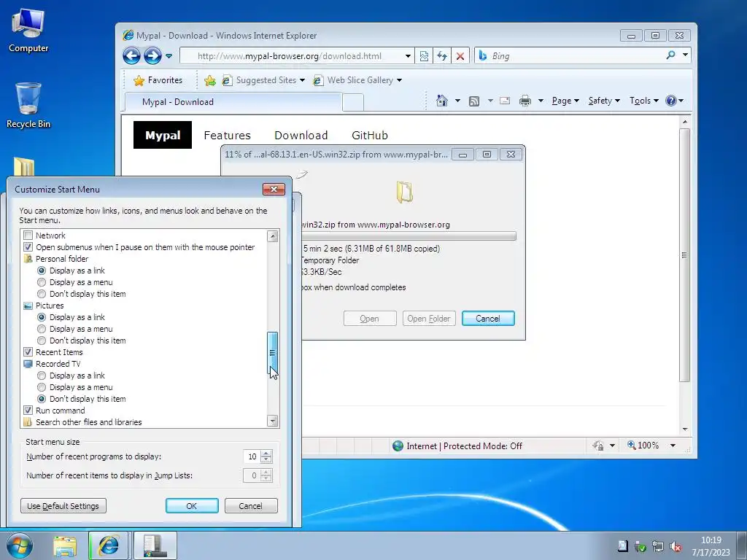Screen dimensions: 747x560
Task: Open Favorites star button
Action: (x=158, y=80)
